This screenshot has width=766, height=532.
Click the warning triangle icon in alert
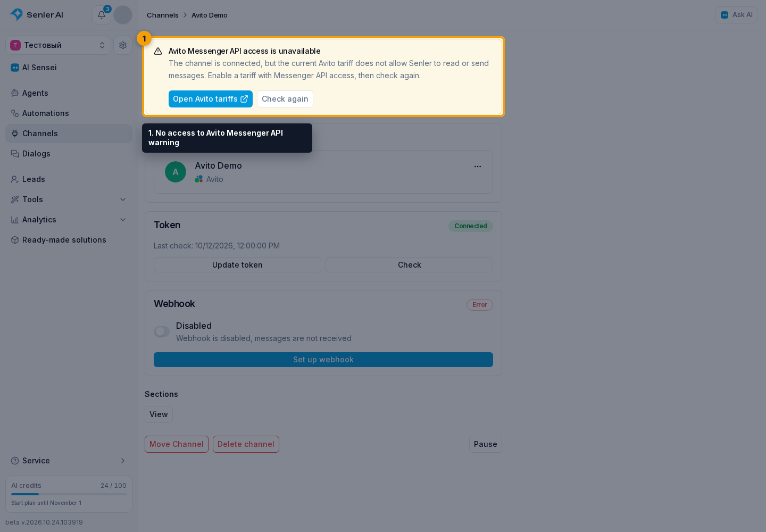pos(158,51)
